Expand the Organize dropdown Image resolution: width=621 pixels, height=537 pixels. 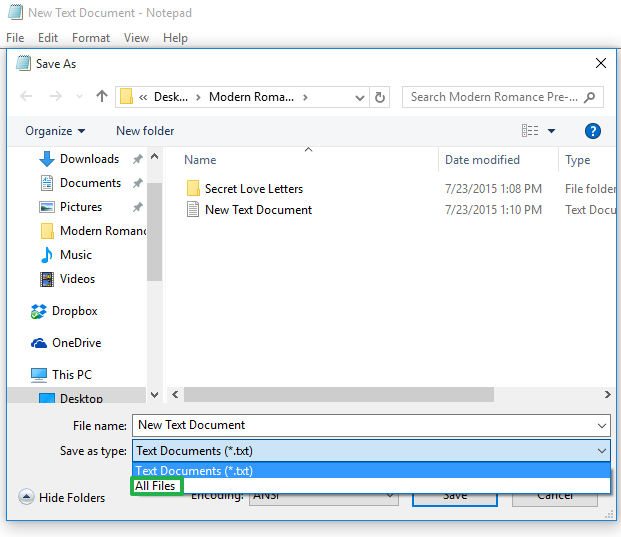(55, 131)
